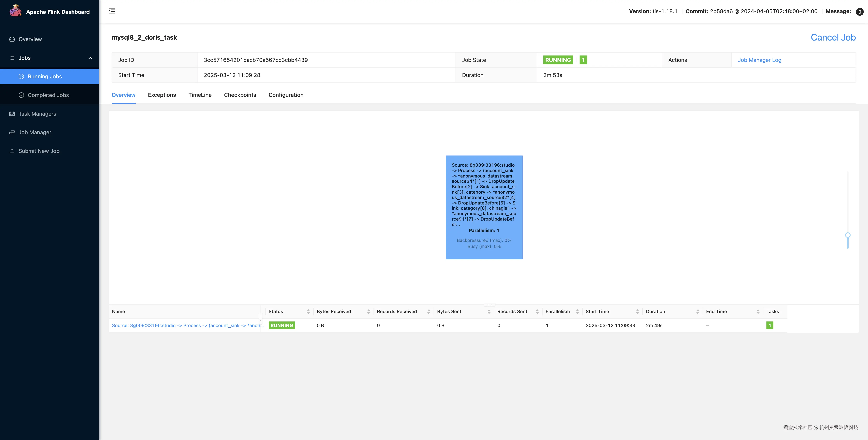
Task: Click the Overview dashboard icon in sidebar
Action: tap(12, 39)
